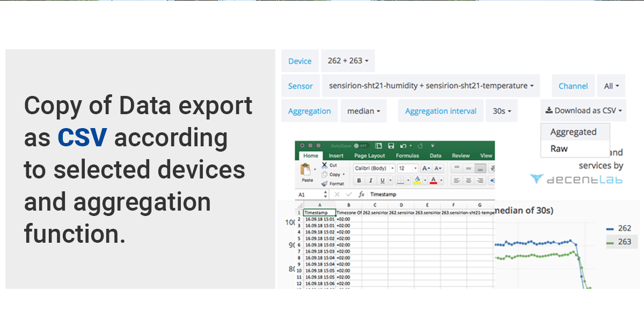This screenshot has width=644, height=336.
Task: Switch to the Review ribbon tab
Action: 460,156
